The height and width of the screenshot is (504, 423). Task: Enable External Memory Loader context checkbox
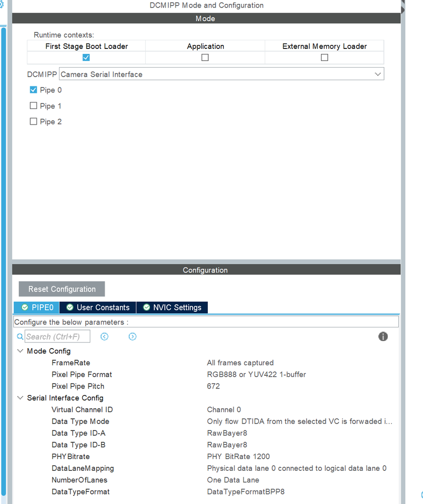pos(324,58)
